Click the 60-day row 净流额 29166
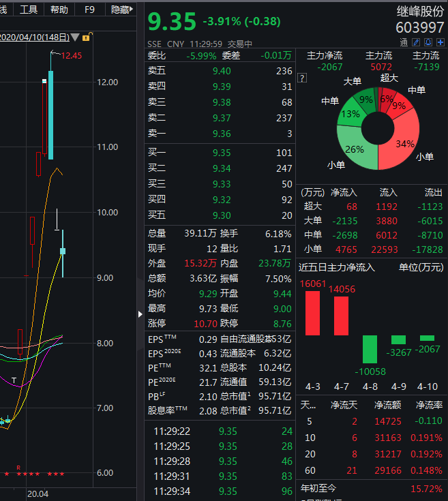This screenshot has height=501, width=448. (x=387, y=470)
